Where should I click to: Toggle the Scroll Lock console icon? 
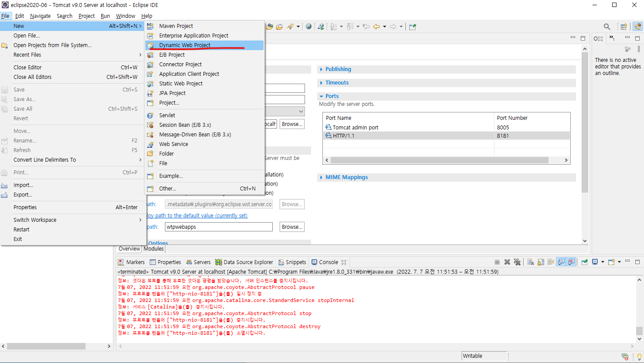coord(541,262)
